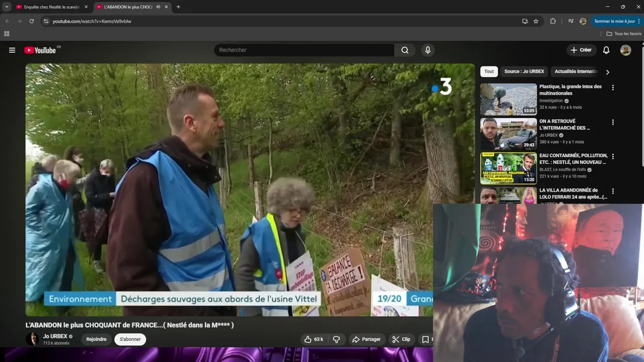Viewport: 644px width, 362px height.
Task: Open a new browser tab with the plus
Action: [178, 7]
